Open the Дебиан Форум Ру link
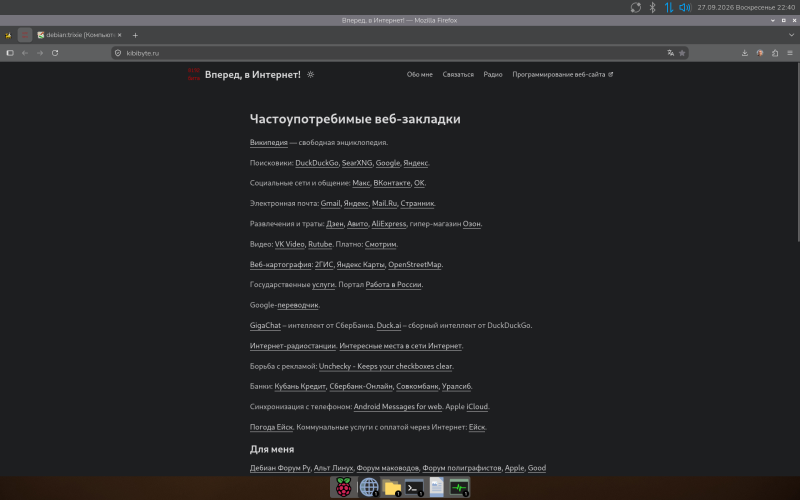The image size is (800, 500). pos(280,468)
